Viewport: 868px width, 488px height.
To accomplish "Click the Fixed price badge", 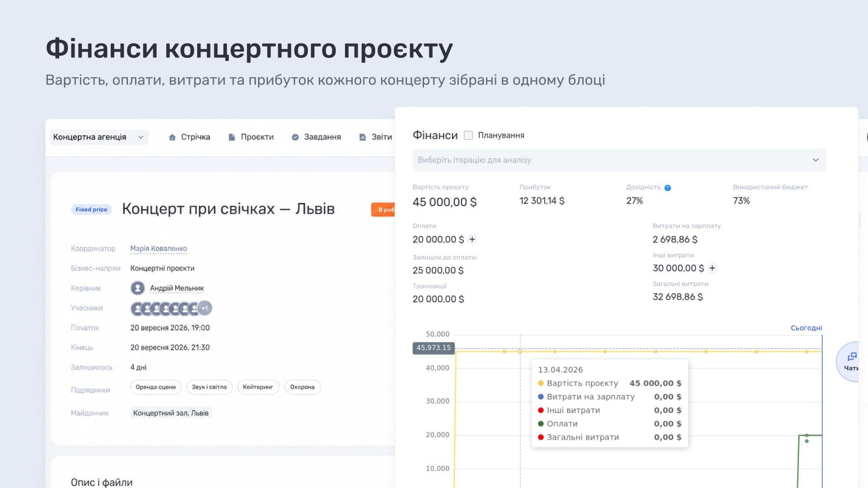I will pyautogui.click(x=91, y=210).
